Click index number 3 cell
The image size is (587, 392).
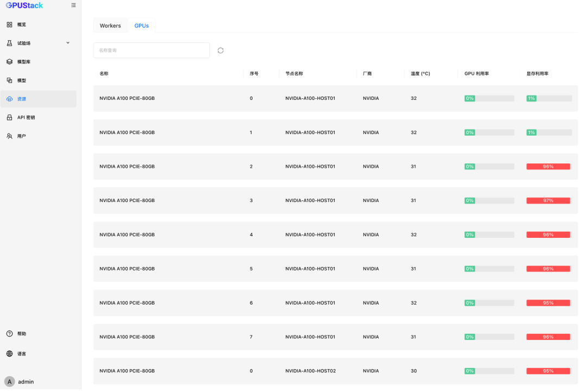(x=251, y=200)
